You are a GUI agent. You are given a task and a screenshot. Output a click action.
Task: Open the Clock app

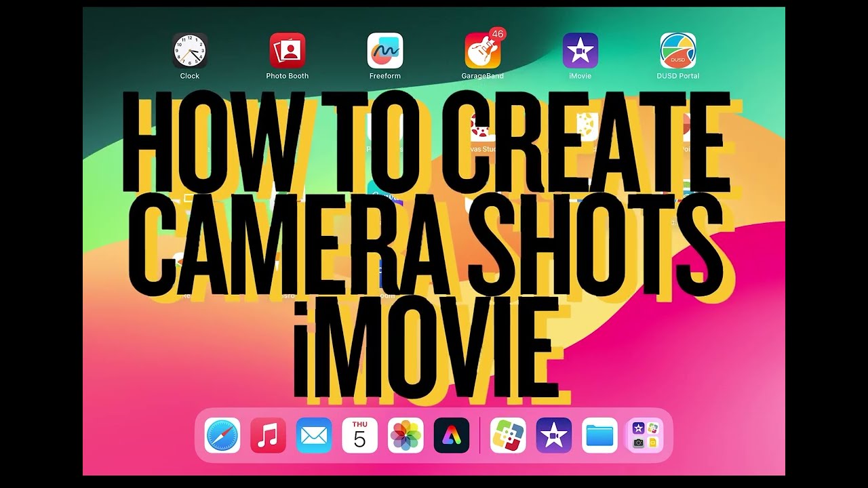[x=190, y=51]
